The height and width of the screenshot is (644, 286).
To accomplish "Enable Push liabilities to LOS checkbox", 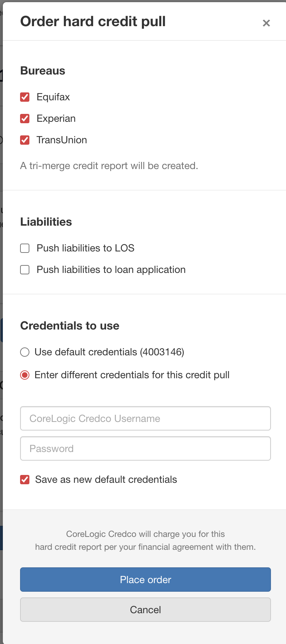I will tap(25, 248).
